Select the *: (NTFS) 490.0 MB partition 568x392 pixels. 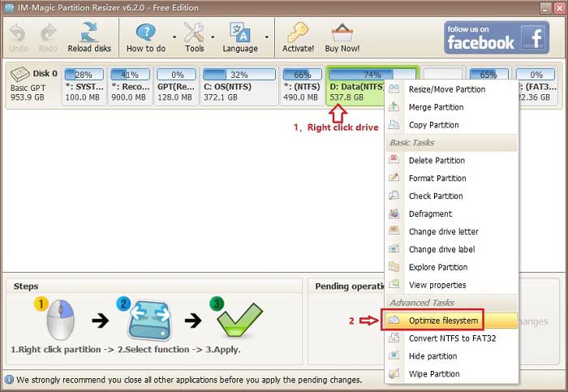click(302, 85)
